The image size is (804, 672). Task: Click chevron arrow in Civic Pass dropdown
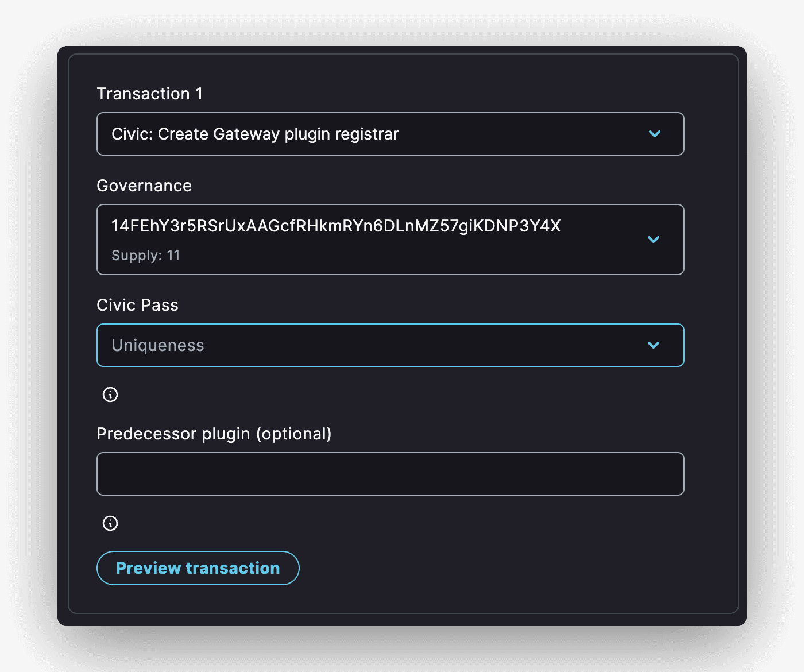pyautogui.click(x=654, y=345)
